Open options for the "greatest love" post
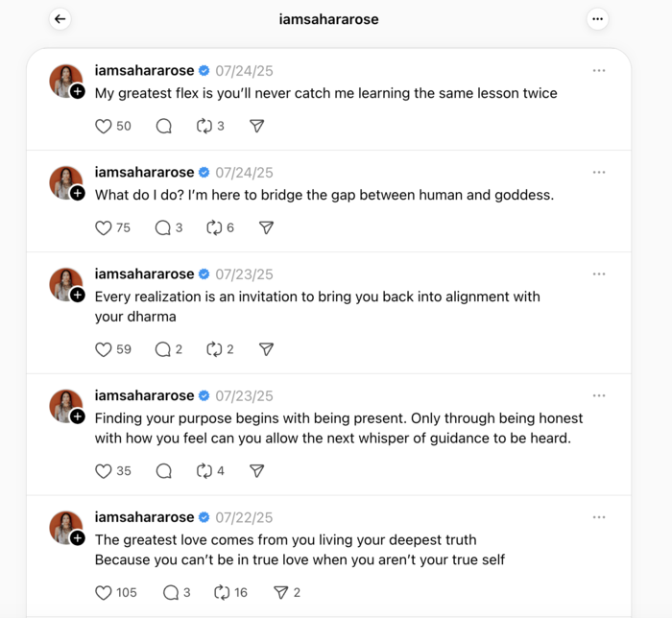The width and height of the screenshot is (672, 618). (599, 517)
